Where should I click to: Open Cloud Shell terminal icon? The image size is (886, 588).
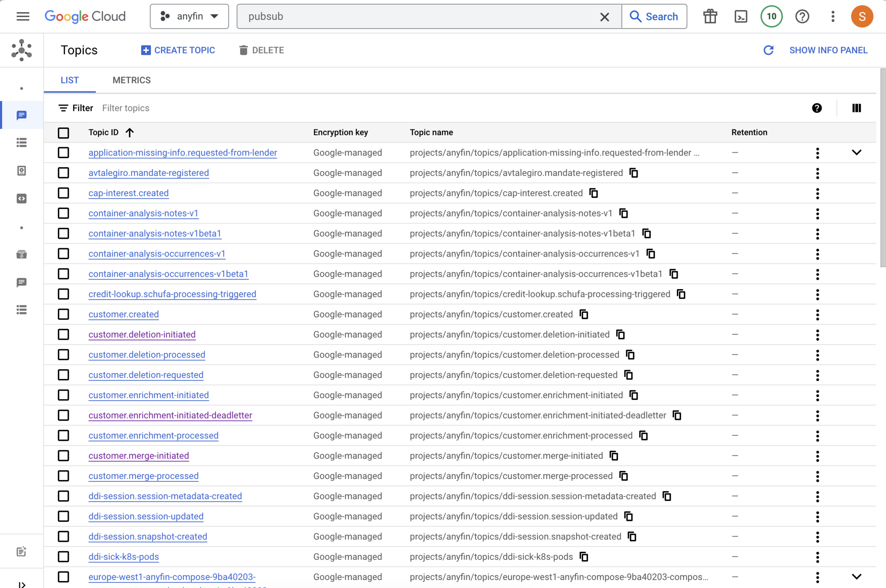click(741, 17)
